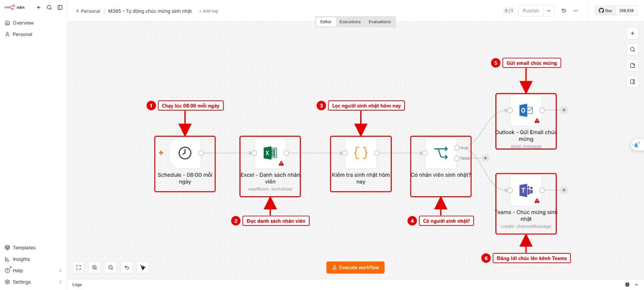Click the workflow name M365 - Tự động chúc mừng sinh nhật
Image resolution: width=644 pixels, height=290 pixels.
pos(150,11)
